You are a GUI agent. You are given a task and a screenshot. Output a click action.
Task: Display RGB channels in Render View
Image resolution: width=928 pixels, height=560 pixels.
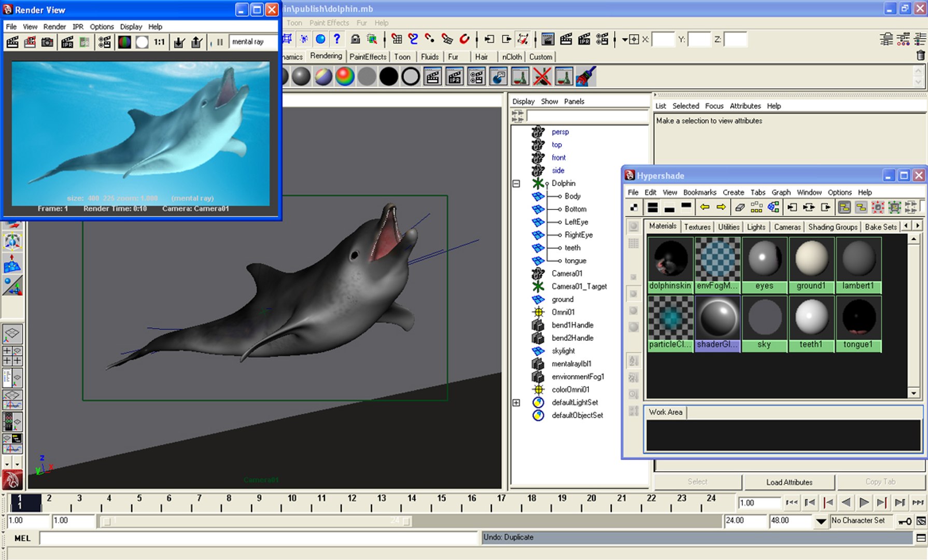click(124, 42)
